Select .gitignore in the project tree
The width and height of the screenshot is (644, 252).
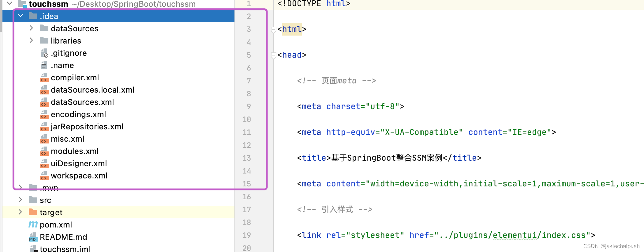pyautogui.click(x=69, y=53)
